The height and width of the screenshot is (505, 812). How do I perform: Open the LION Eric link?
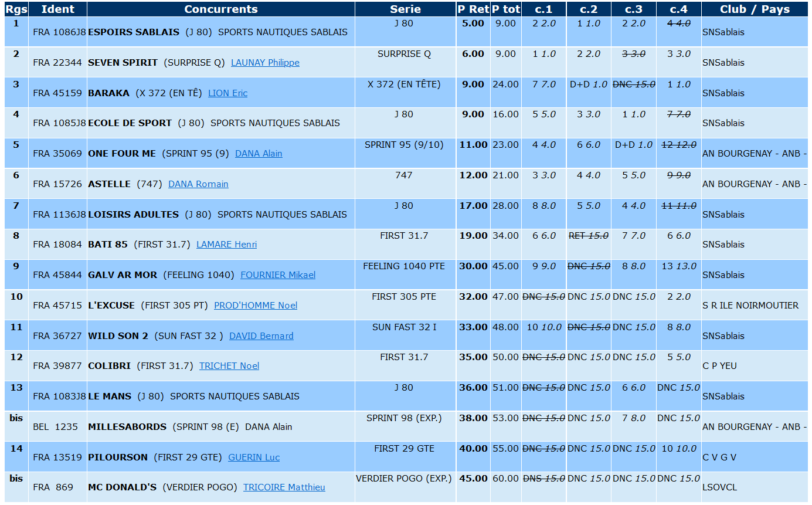coord(228,93)
